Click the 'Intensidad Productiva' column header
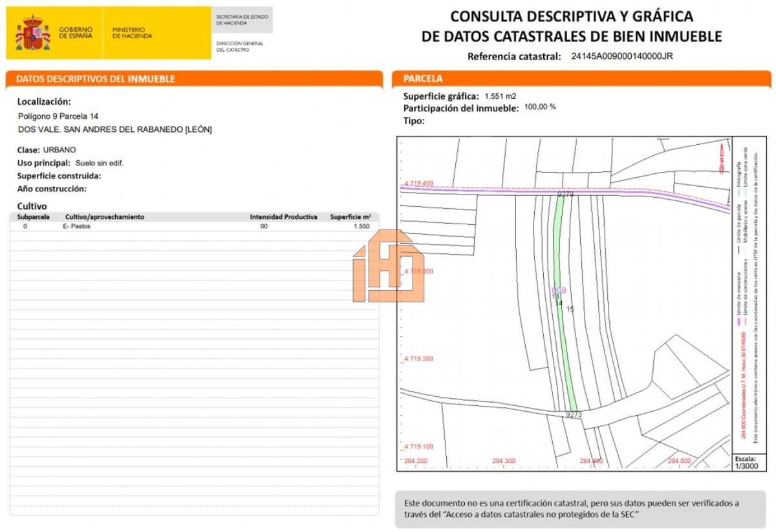776x532 pixels. click(x=283, y=217)
